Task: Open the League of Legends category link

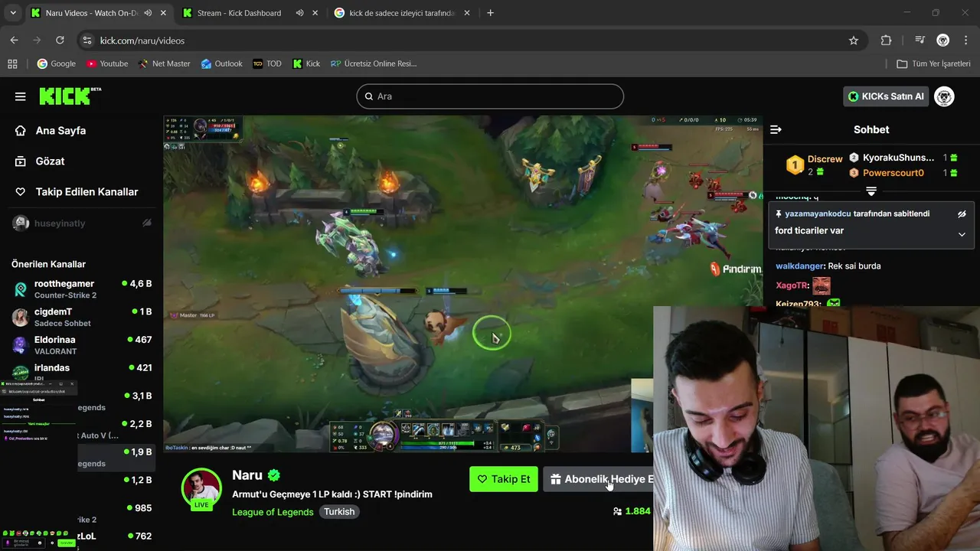Action: pyautogui.click(x=273, y=512)
